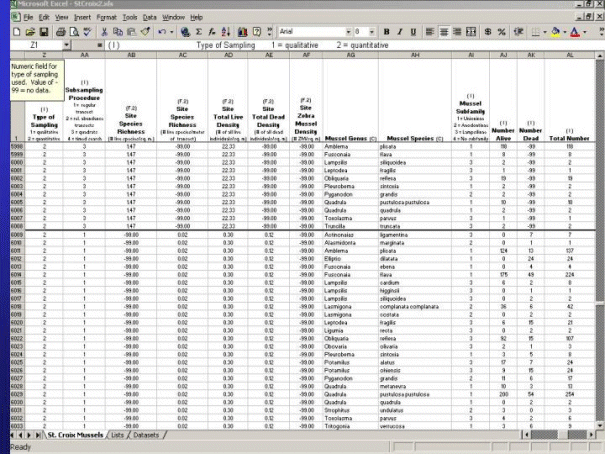The width and height of the screenshot is (605, 454).
Task: Cut the selection with the scissors icon
Action: 104,32
